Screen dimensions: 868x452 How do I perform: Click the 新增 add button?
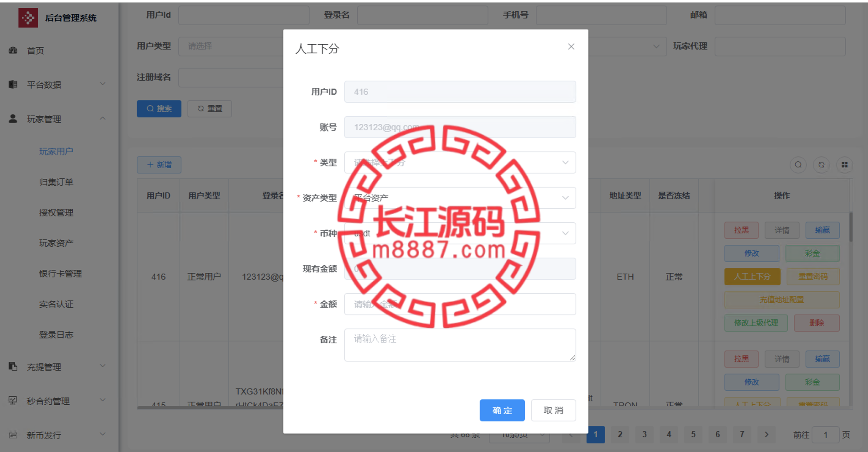(159, 165)
